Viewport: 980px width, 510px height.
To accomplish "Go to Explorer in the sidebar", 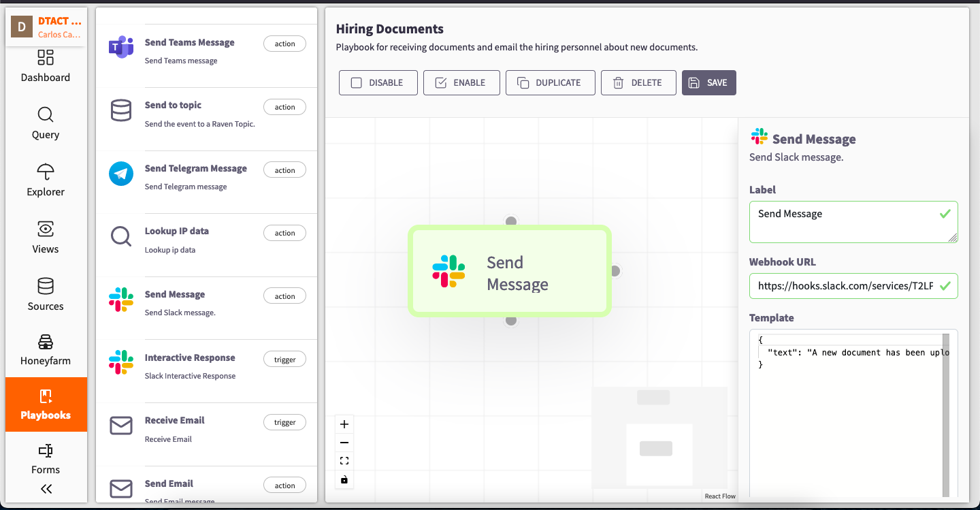I will [46, 180].
